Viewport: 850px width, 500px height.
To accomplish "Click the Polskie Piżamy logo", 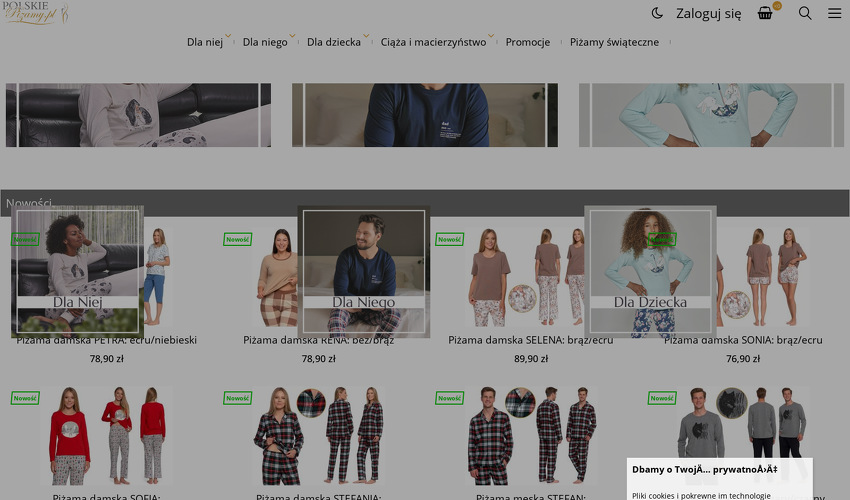I will [x=36, y=13].
